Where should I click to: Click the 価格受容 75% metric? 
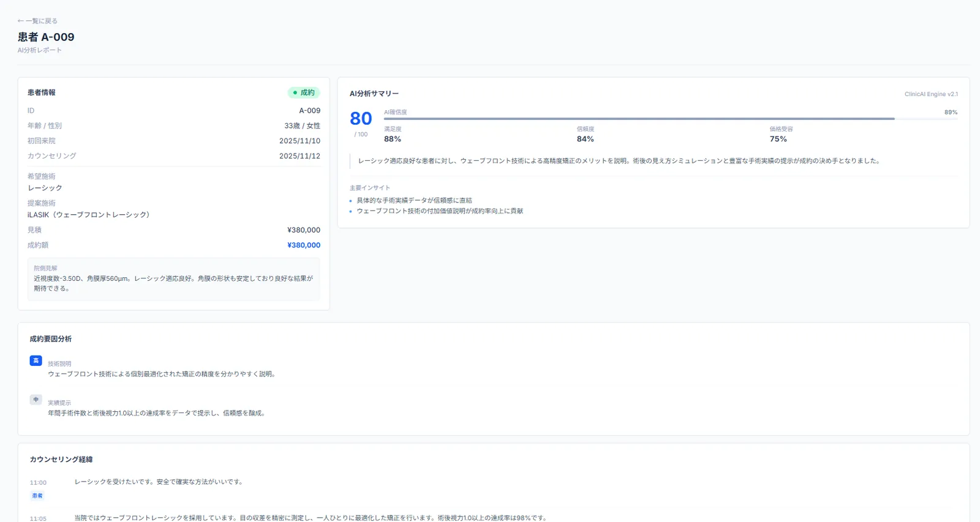pyautogui.click(x=781, y=135)
